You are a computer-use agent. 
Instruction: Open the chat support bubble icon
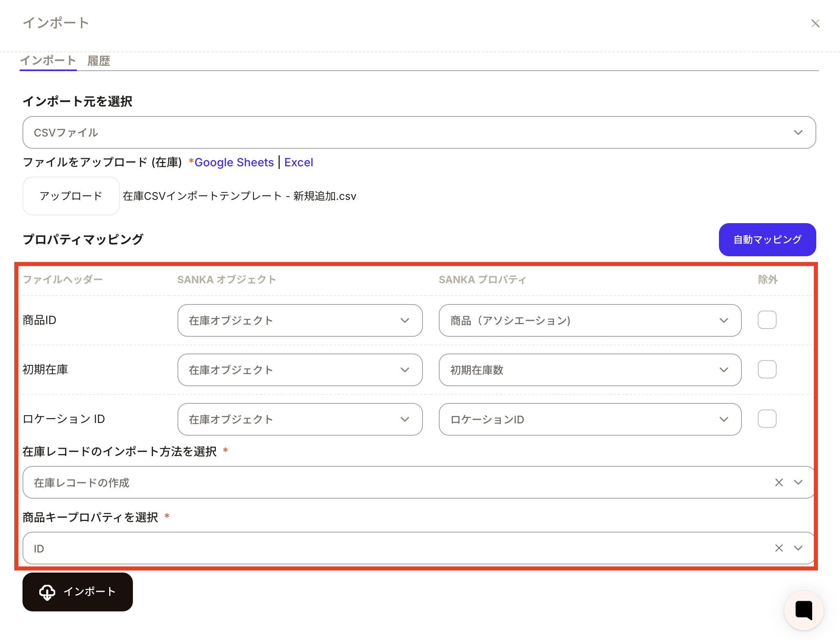coord(804,610)
